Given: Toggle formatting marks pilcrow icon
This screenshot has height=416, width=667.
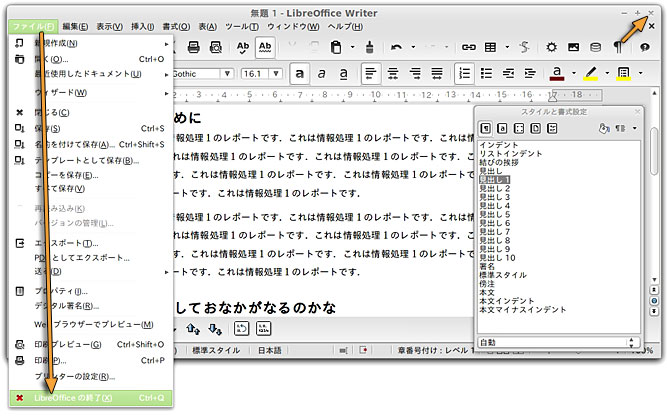Looking at the screenshot, I should point(618,47).
